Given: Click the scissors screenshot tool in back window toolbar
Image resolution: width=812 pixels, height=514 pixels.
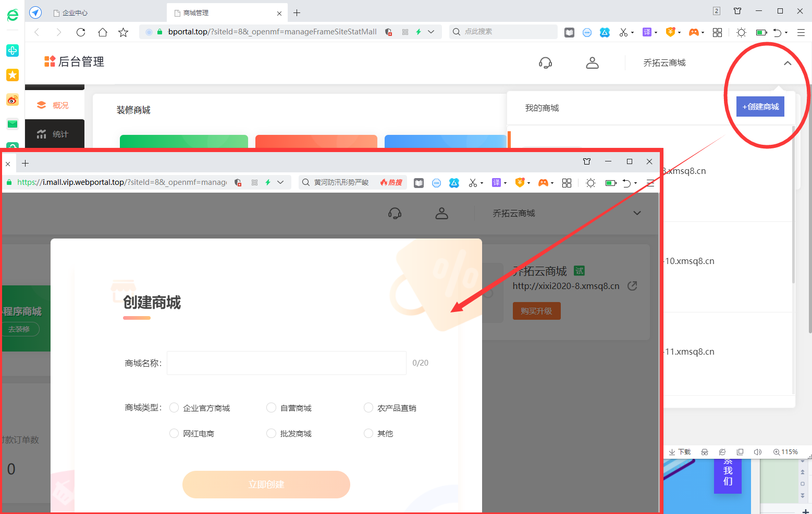Looking at the screenshot, I should (x=623, y=32).
